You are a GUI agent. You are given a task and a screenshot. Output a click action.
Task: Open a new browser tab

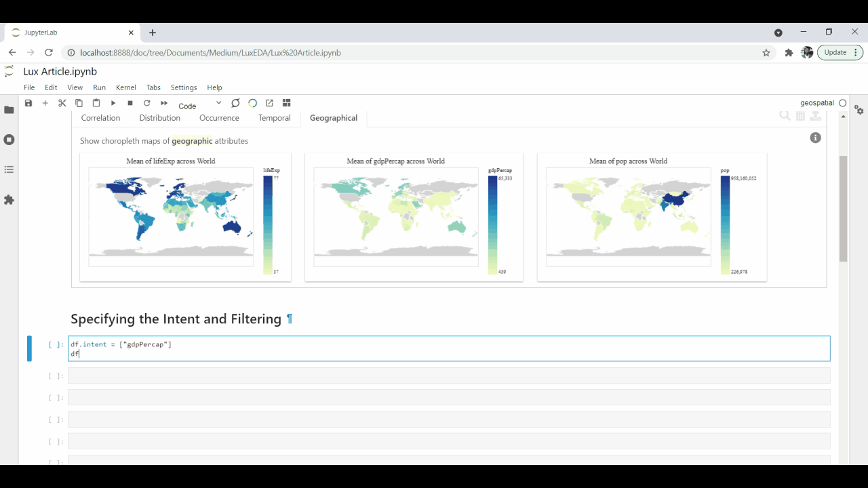coord(153,33)
